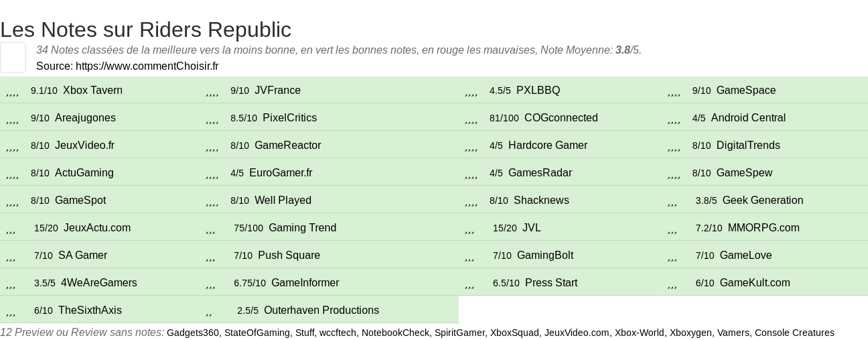
Task: Click JeuxActu.com review entry
Action: pyautogui.click(x=96, y=228)
